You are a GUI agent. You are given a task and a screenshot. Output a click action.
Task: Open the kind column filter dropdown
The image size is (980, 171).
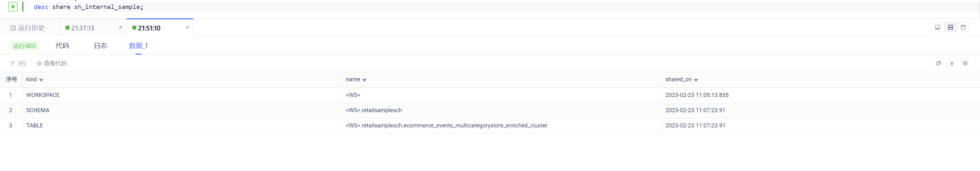click(x=41, y=80)
